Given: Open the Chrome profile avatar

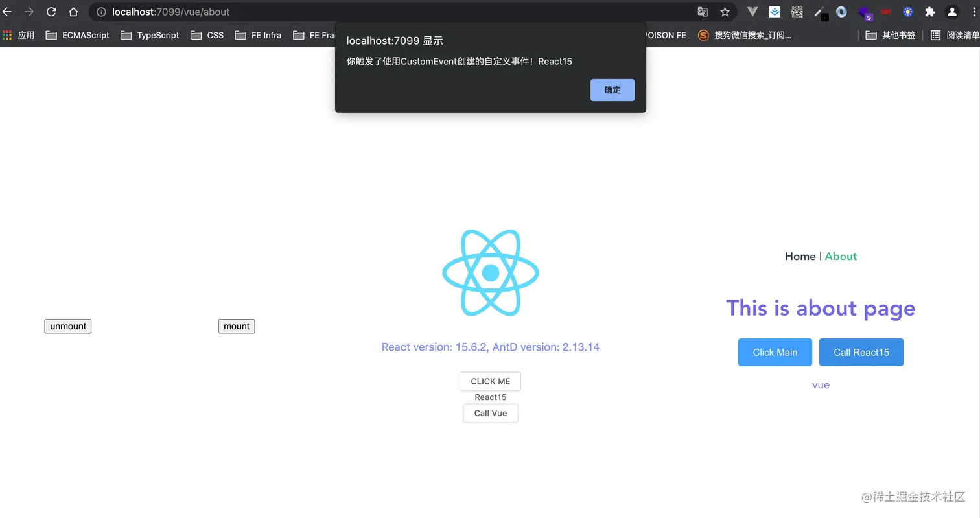Looking at the screenshot, I should [951, 12].
